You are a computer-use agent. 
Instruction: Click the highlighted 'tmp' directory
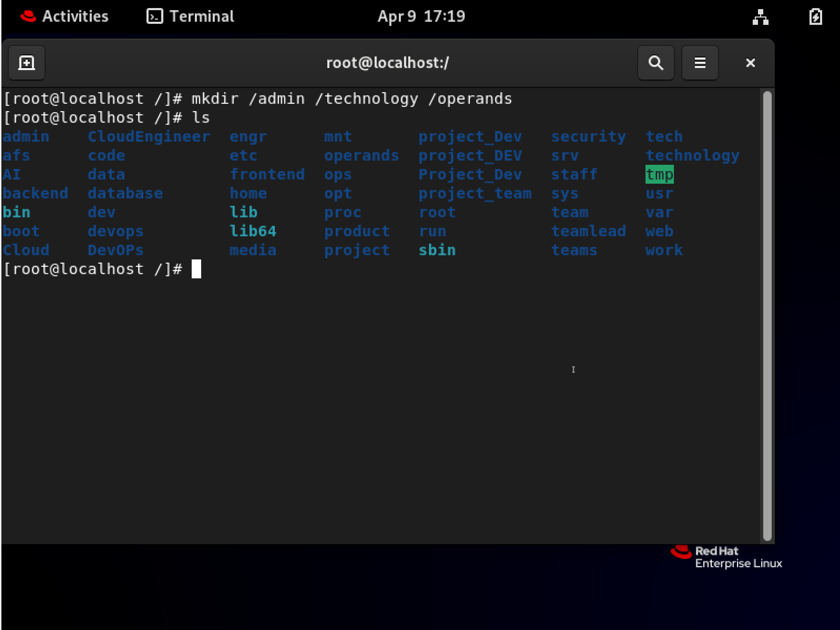[x=660, y=175]
